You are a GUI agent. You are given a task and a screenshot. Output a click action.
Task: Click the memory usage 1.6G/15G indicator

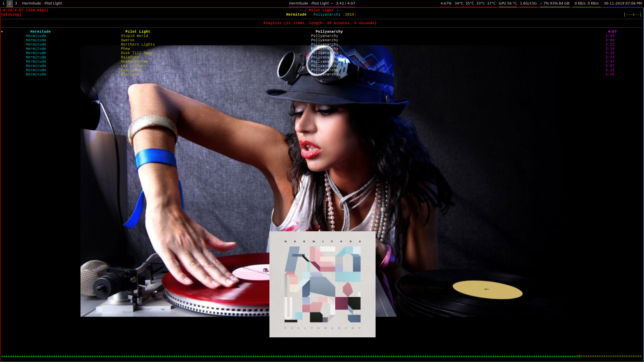528,3
